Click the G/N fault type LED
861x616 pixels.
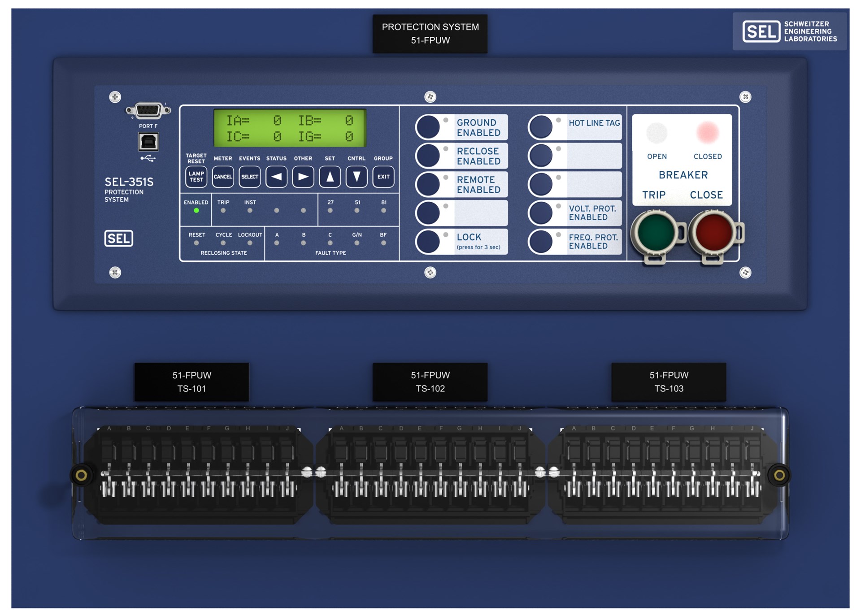(357, 243)
